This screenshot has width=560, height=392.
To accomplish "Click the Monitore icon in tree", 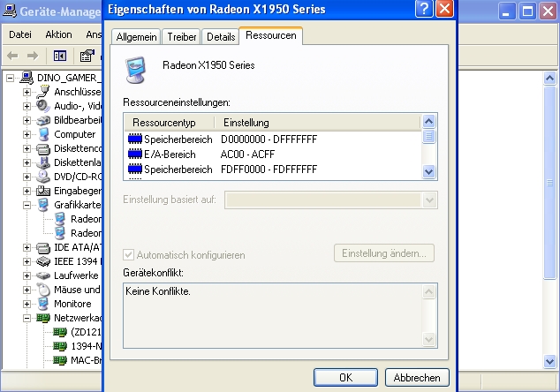I will point(43,304).
